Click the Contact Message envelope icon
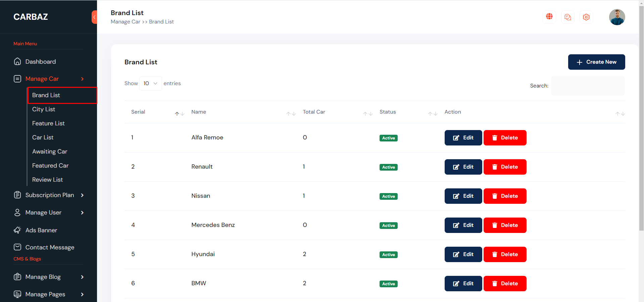The width and height of the screenshot is (644, 302). click(17, 247)
